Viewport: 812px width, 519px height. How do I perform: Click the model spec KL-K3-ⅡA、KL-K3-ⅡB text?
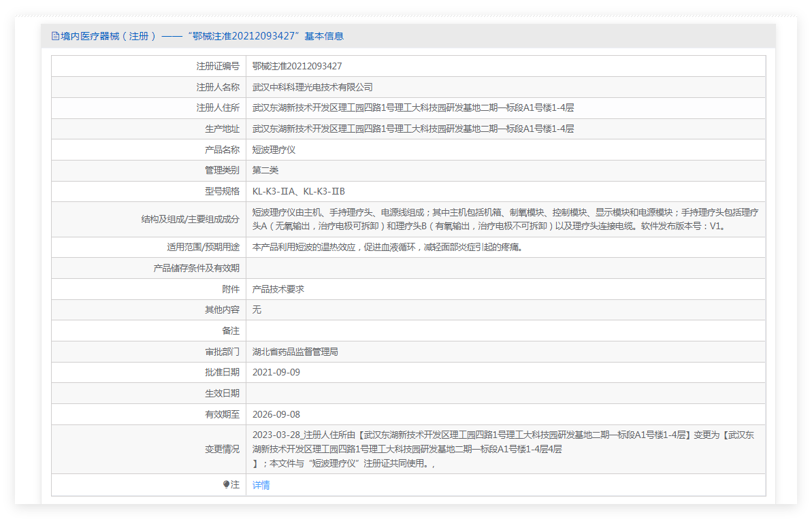click(299, 191)
